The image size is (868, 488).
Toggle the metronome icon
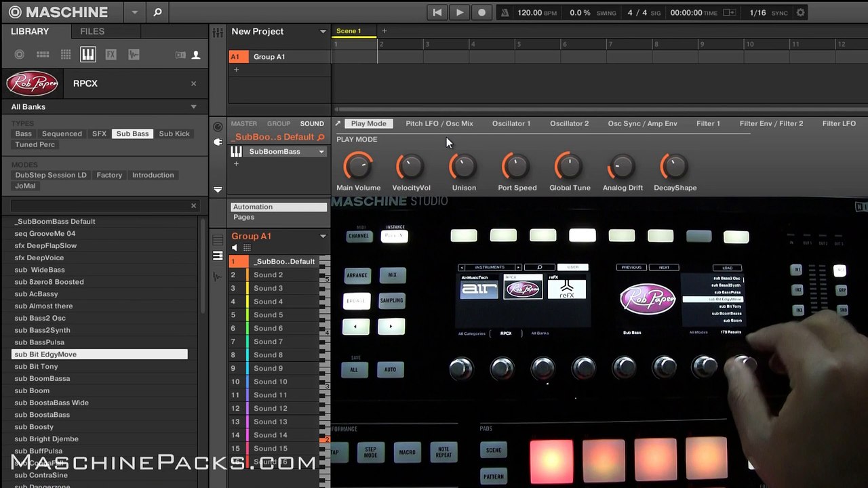[505, 12]
